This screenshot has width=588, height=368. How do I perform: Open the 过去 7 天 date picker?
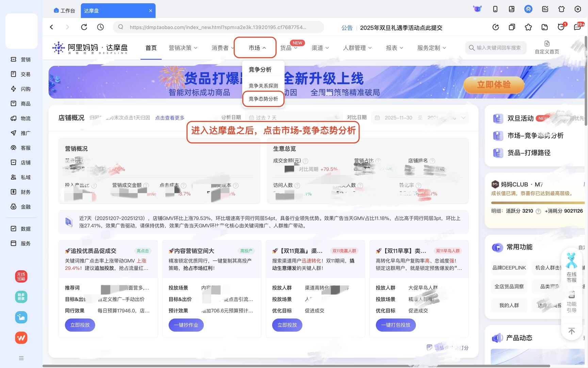pyautogui.click(x=294, y=118)
